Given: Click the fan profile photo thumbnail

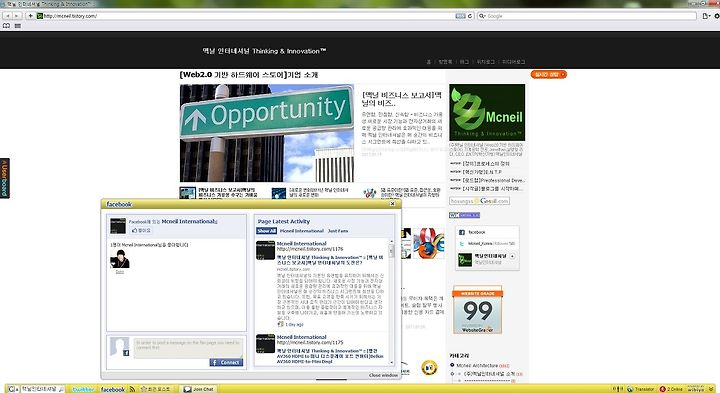Looking at the screenshot, I should (x=119, y=259).
